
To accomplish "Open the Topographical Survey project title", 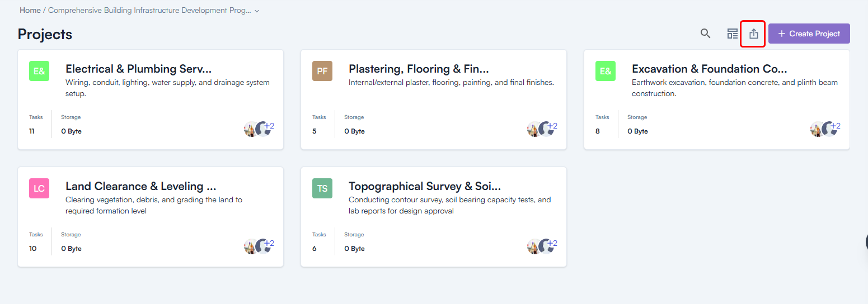I will coord(424,186).
